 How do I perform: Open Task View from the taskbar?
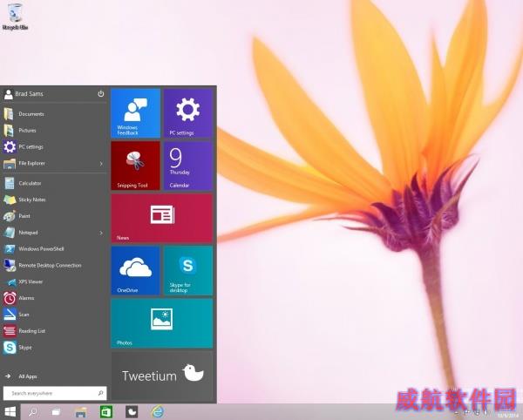coord(56,412)
